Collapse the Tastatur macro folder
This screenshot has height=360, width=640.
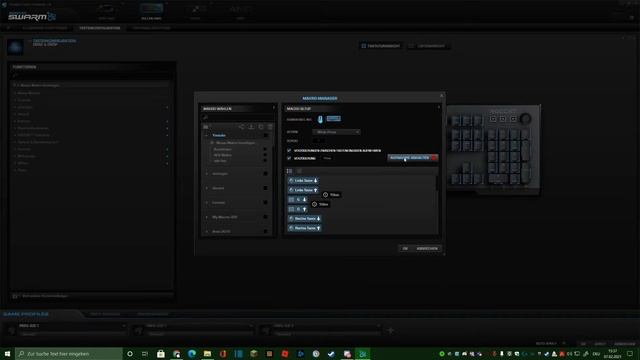(207, 135)
